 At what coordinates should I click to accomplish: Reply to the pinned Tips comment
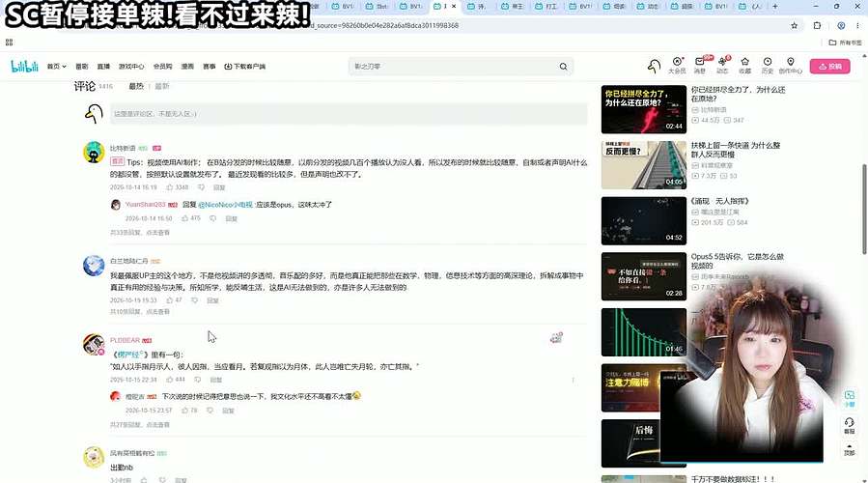219,187
